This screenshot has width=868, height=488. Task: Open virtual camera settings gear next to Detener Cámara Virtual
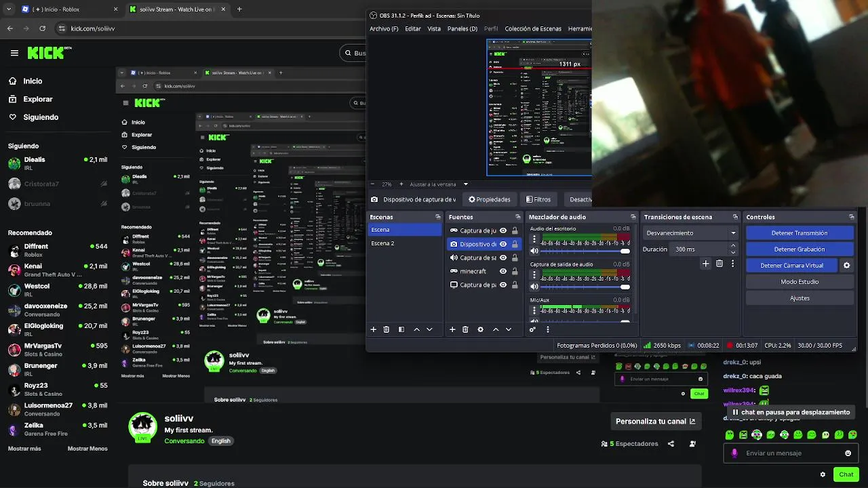point(846,266)
